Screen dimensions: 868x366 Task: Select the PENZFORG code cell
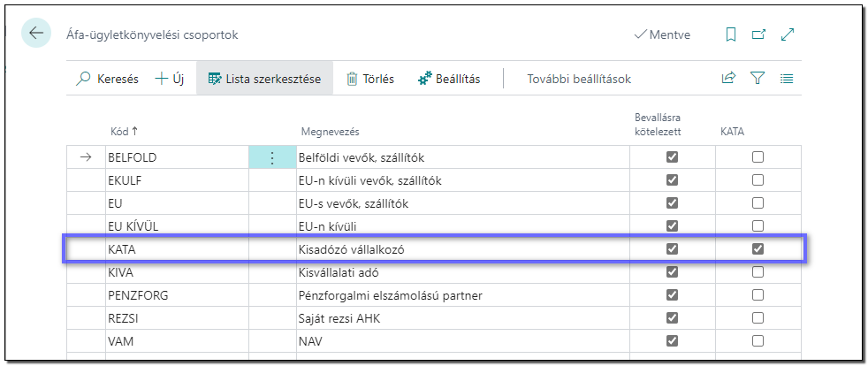click(177, 295)
